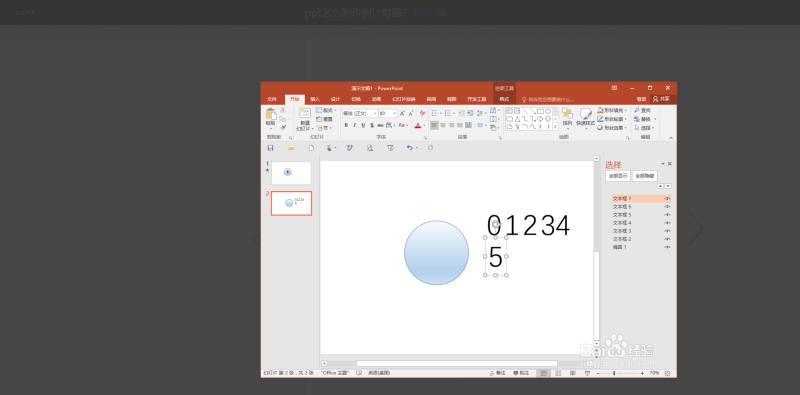This screenshot has height=395, width=800.
Task: Click the Save icon in quick toolbar
Action: [x=270, y=148]
